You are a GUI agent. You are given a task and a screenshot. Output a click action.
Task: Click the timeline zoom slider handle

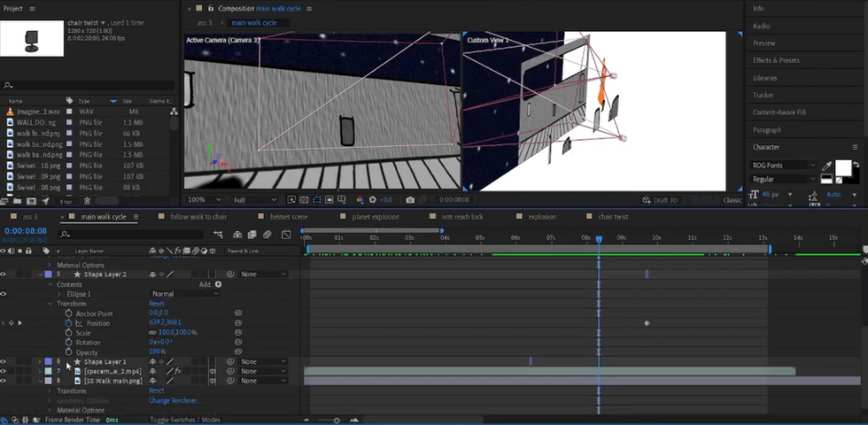click(x=336, y=421)
